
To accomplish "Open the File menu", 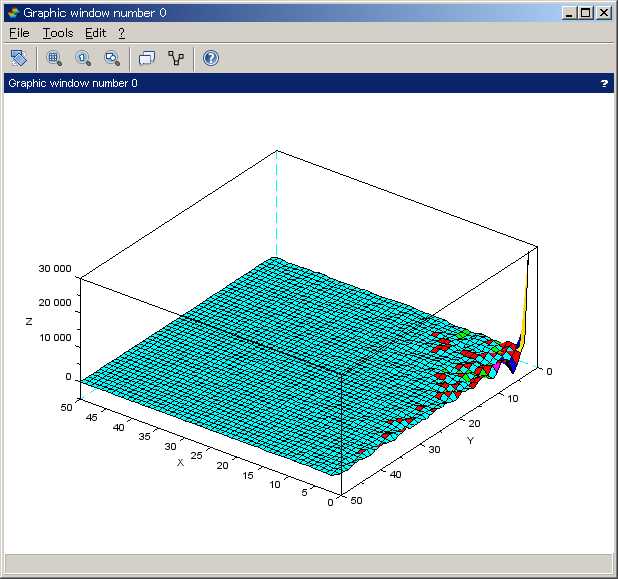I will pos(19,33).
